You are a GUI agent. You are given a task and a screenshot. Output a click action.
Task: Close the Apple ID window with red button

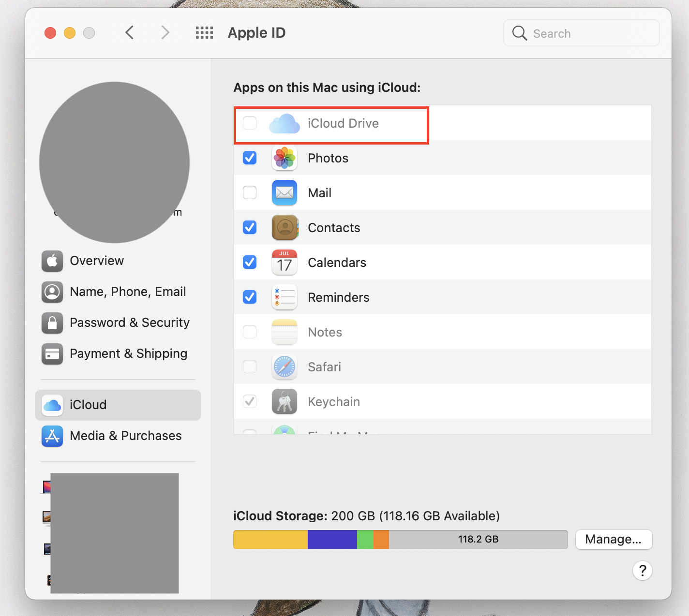(50, 33)
